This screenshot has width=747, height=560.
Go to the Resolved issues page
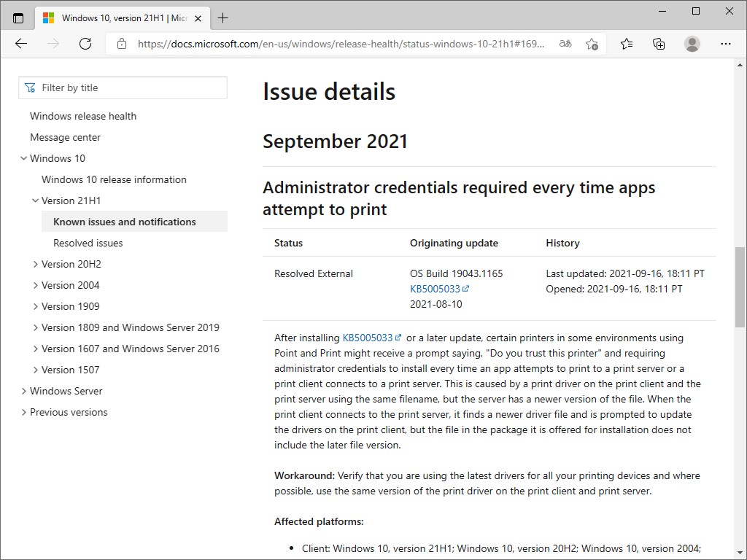pyautogui.click(x=88, y=243)
